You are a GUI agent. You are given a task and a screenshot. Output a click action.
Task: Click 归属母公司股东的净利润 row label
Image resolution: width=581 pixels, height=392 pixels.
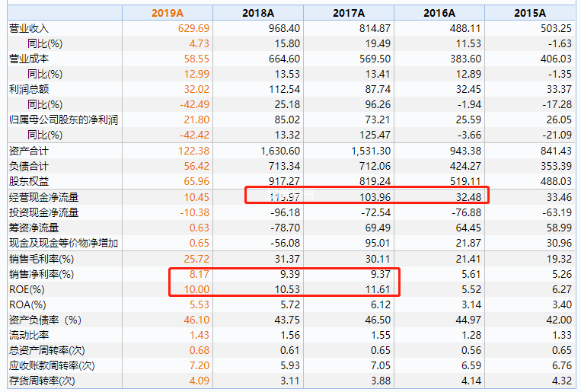(63, 120)
